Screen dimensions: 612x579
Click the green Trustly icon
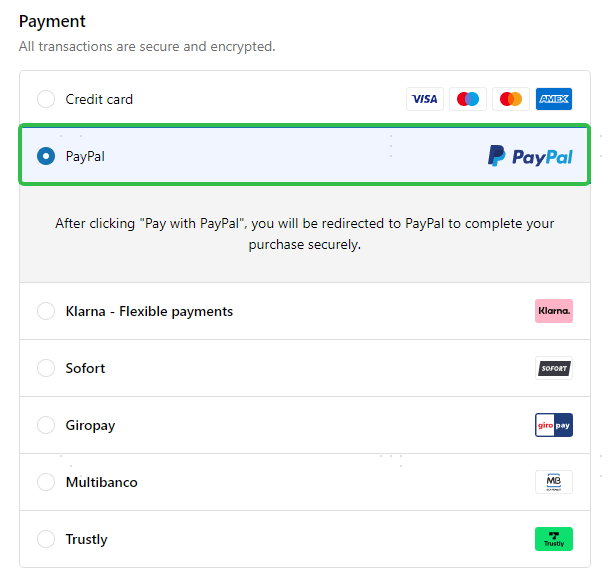click(554, 539)
